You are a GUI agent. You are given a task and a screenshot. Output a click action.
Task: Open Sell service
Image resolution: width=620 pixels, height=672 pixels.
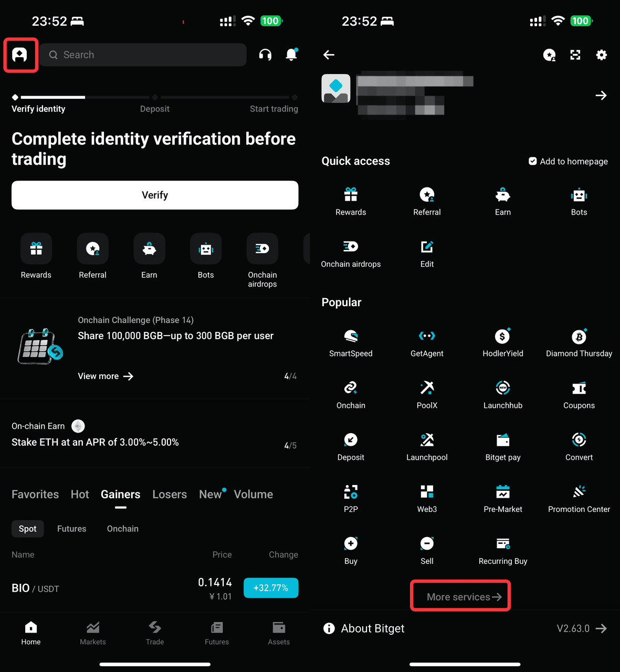(x=427, y=550)
